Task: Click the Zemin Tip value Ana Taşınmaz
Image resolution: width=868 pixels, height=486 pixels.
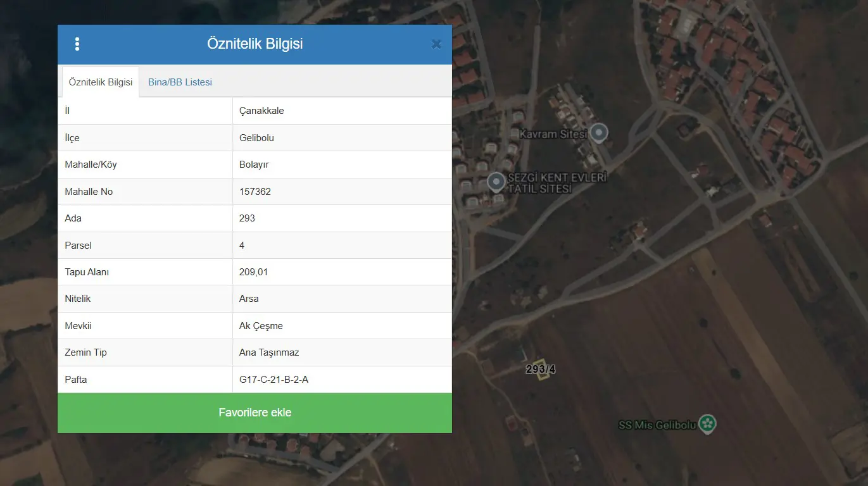Action: [269, 352]
